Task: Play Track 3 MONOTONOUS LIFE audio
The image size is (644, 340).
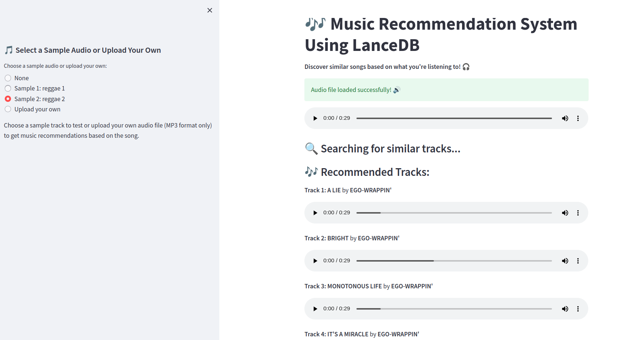Action: point(315,309)
